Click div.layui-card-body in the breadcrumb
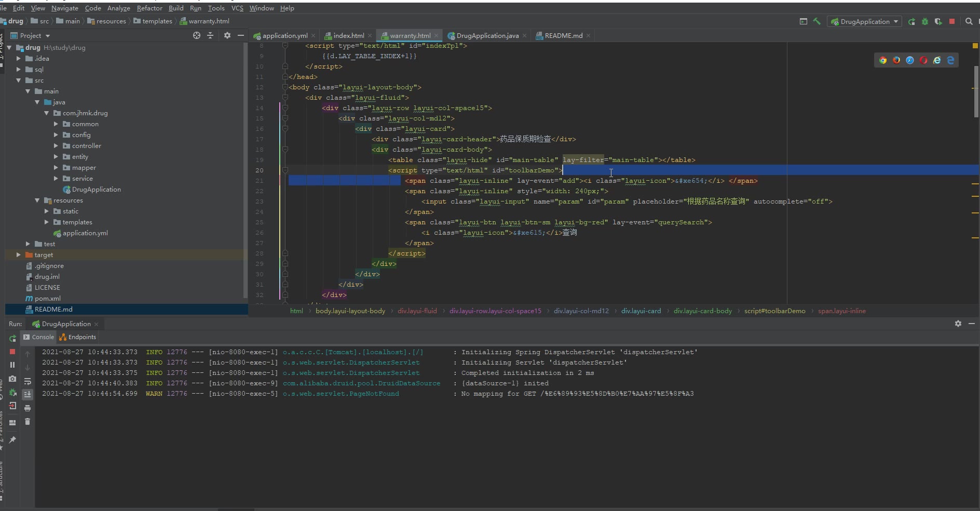Viewport: 980px width, 511px height. tap(702, 311)
